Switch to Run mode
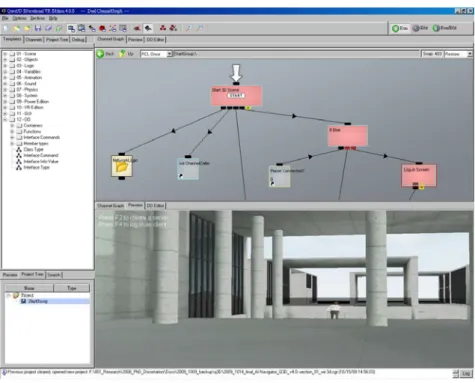Screen dimensions: 475x383 [400, 28]
